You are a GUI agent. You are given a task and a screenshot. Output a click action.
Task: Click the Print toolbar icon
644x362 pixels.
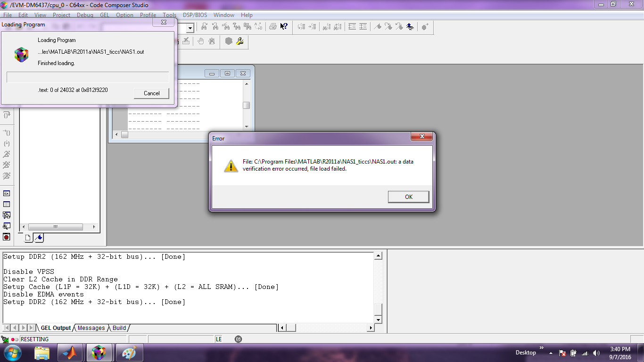(272, 27)
